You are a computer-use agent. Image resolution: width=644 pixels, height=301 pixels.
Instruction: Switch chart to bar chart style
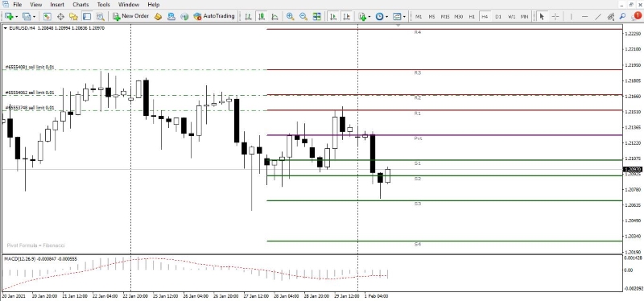click(248, 16)
